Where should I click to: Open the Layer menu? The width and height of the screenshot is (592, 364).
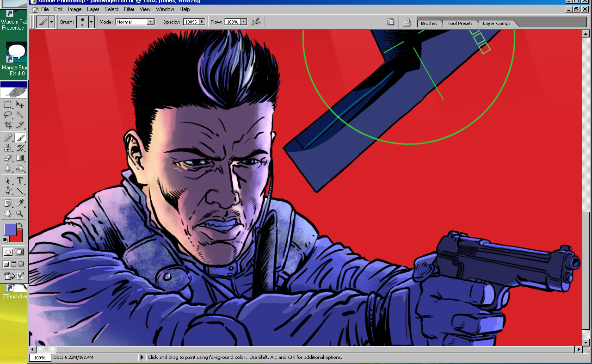(93, 9)
